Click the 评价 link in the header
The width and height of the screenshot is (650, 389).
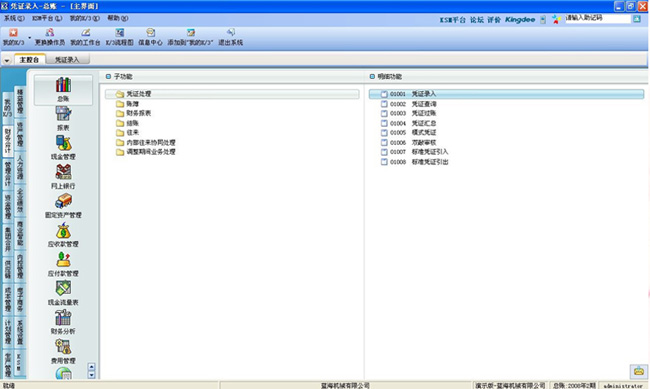[494, 19]
